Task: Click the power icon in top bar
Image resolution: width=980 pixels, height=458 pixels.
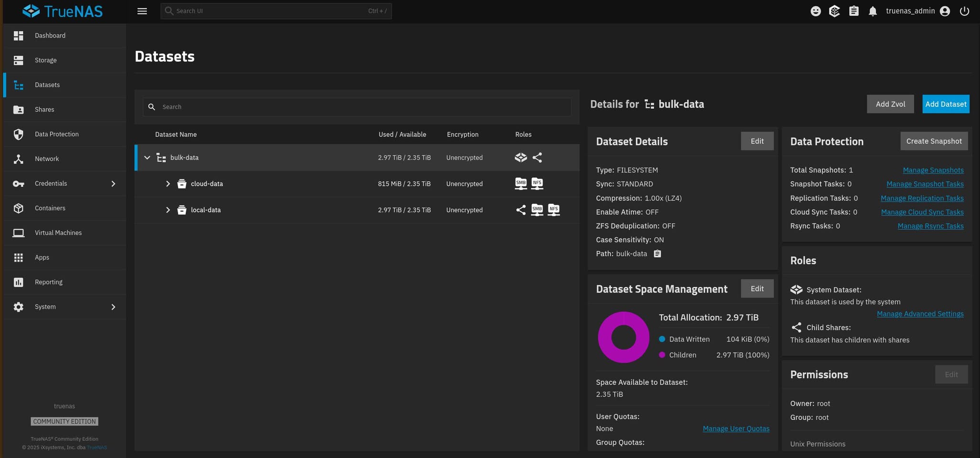Action: (x=964, y=11)
